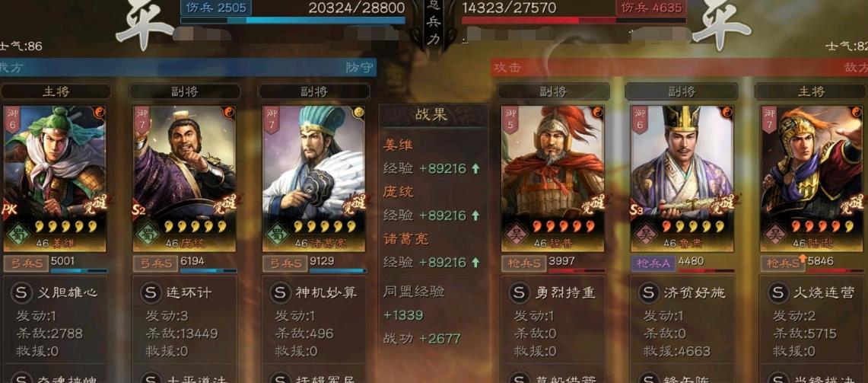Click the green arrow next to 姜维 experience

pos(475,168)
